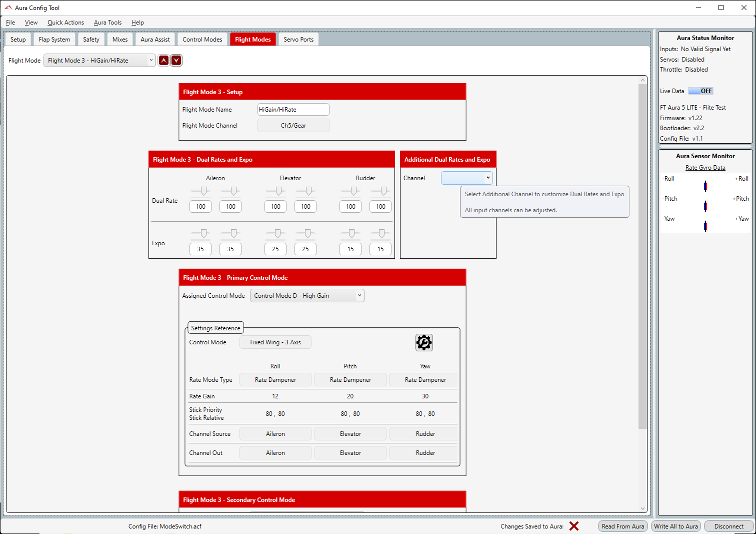Expand Assigned Control Mode dropdown
Screen dimensions: 756x534
click(307, 296)
